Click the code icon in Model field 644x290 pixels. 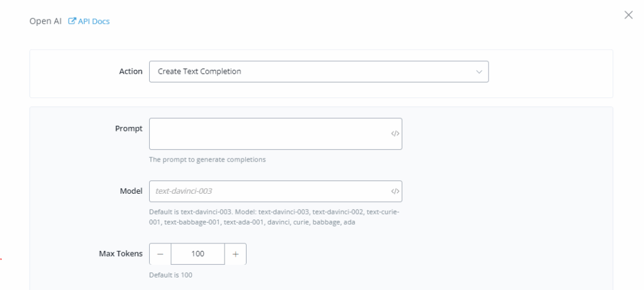395,191
